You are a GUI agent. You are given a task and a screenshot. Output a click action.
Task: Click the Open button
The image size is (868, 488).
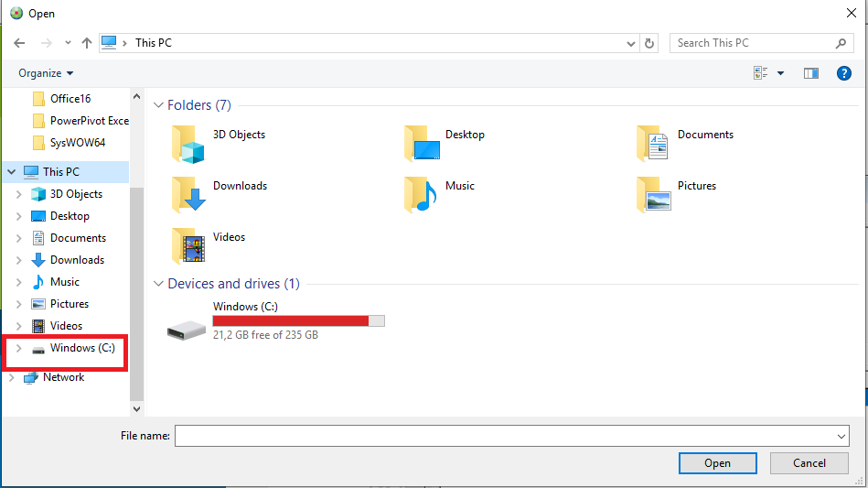[x=717, y=463]
